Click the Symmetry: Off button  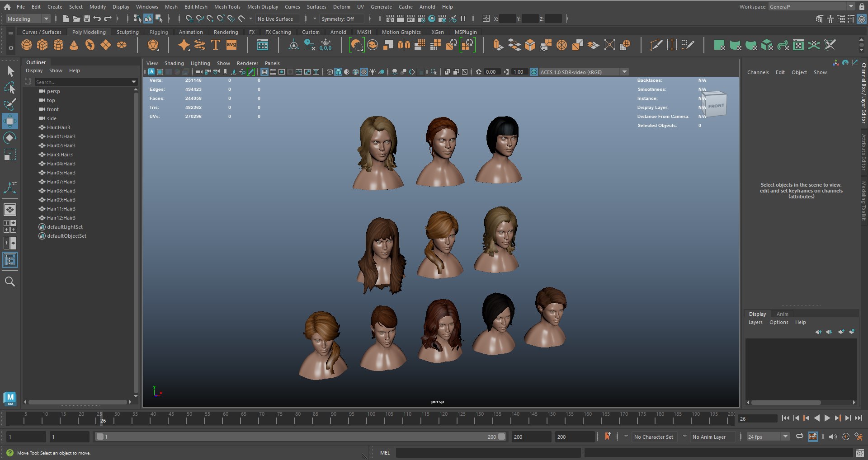click(341, 19)
